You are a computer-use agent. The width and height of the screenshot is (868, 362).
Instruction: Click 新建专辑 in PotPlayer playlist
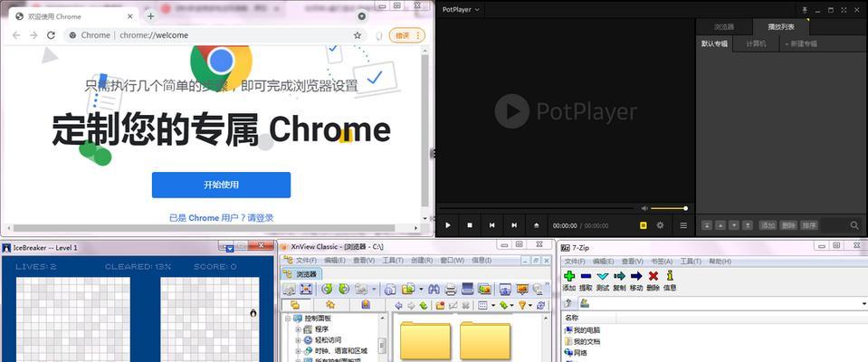(800, 43)
